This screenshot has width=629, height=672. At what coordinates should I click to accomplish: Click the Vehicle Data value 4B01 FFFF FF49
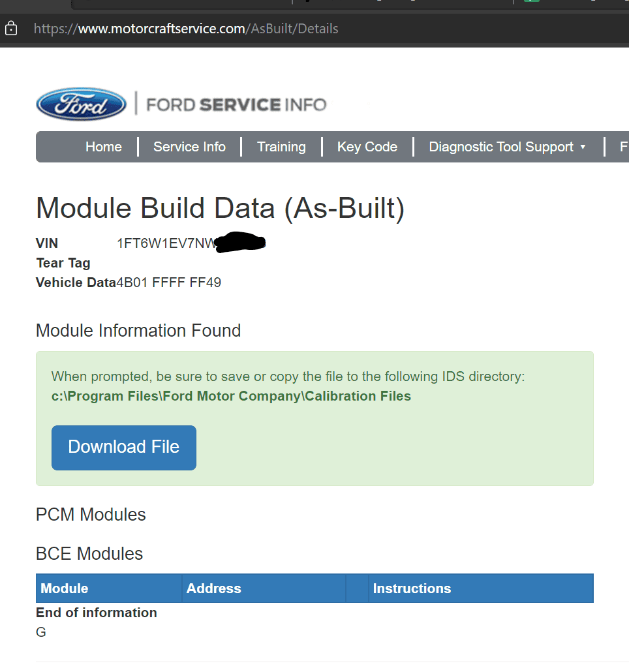coord(168,283)
